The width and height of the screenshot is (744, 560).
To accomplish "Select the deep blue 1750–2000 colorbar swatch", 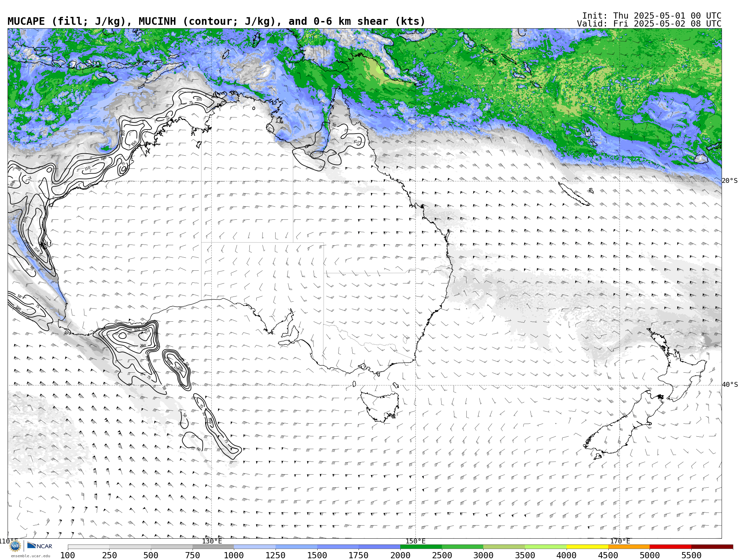I will tap(380, 547).
